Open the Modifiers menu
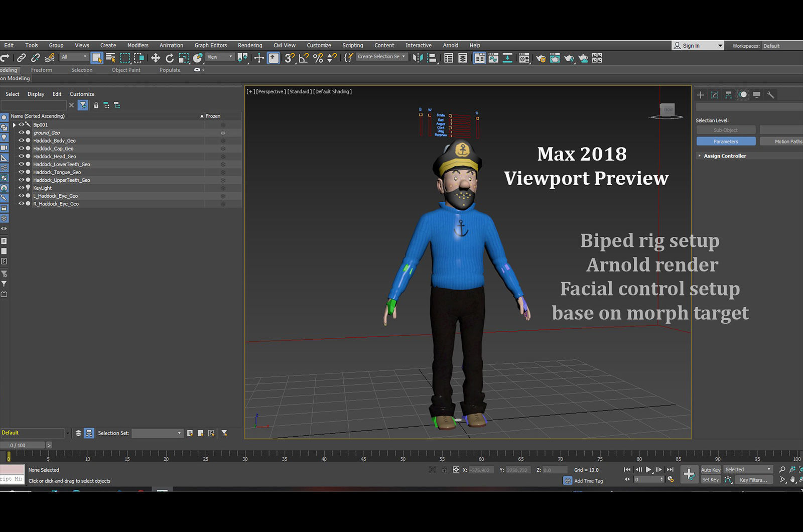 138,45
